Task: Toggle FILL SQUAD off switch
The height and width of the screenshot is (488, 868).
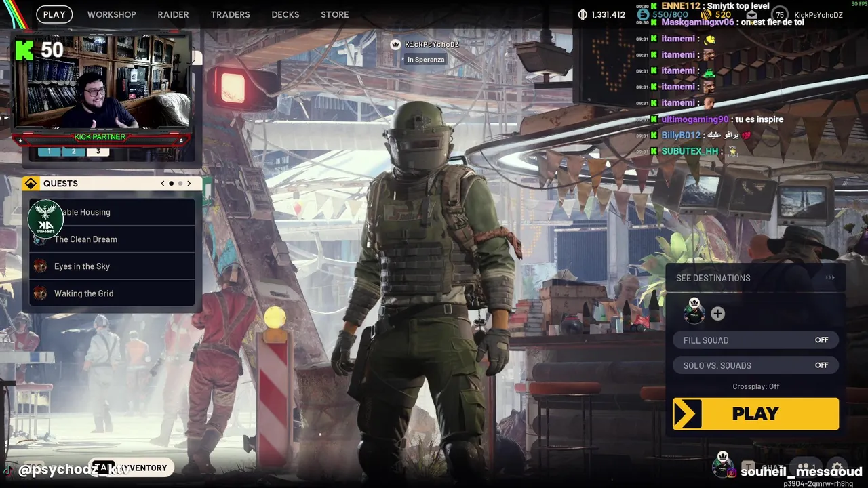Action: coord(756,340)
